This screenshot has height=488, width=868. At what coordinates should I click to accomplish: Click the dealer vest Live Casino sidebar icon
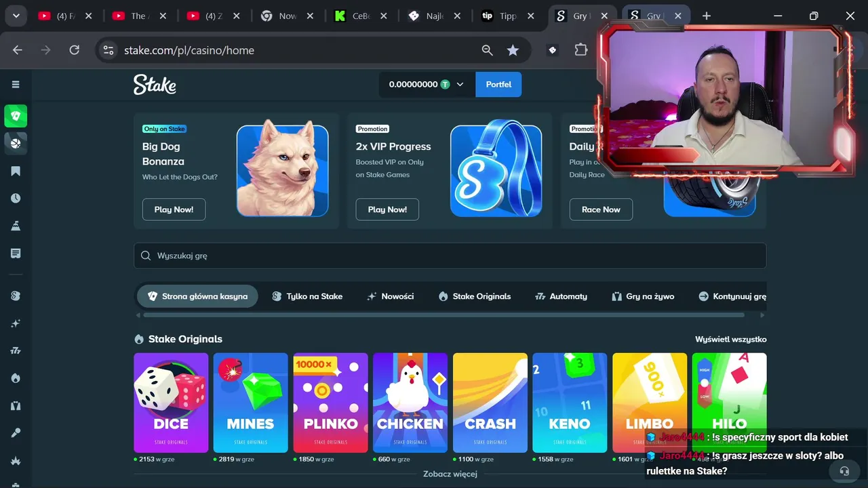(16, 405)
